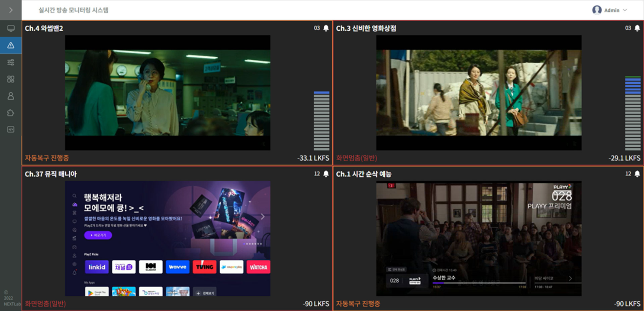Select the warning alerts sidebar icon
Viewport: 644px width, 311px height.
click(x=11, y=45)
